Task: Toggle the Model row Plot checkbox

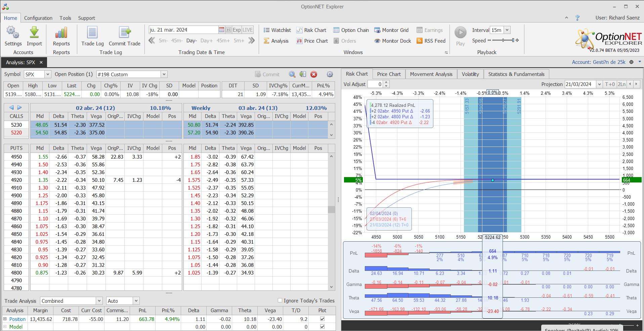Action: point(322,327)
